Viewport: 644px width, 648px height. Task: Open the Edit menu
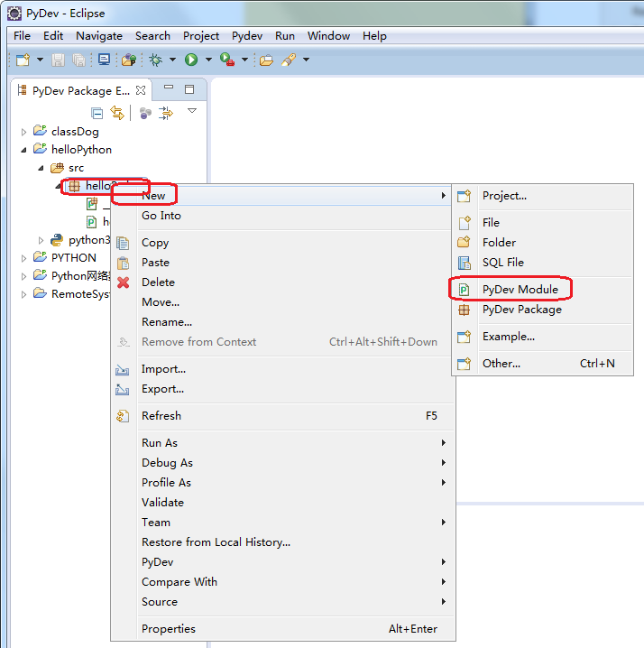[53, 36]
